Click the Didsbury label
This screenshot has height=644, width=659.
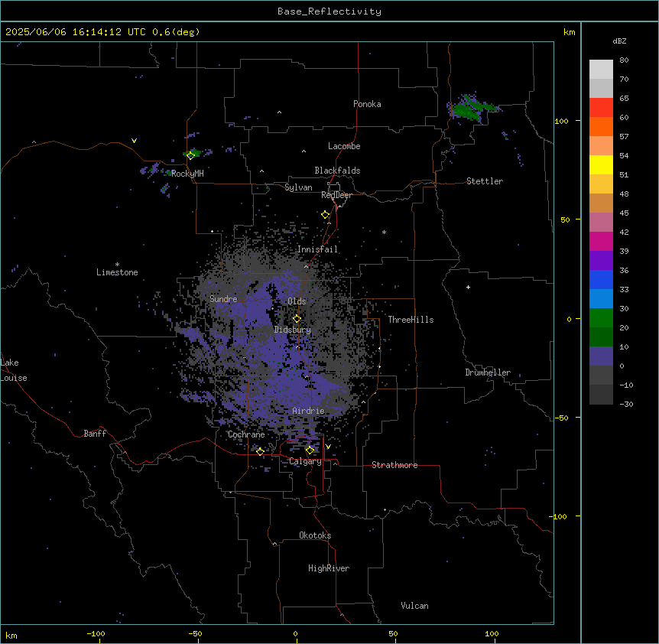(x=293, y=330)
